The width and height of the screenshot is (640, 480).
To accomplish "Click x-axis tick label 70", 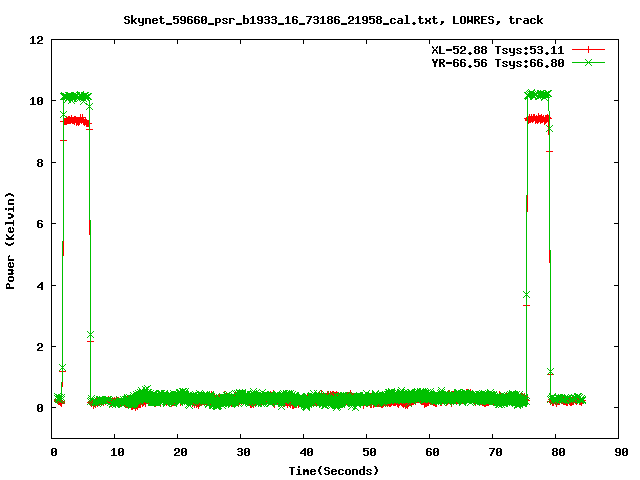I will (495, 452).
